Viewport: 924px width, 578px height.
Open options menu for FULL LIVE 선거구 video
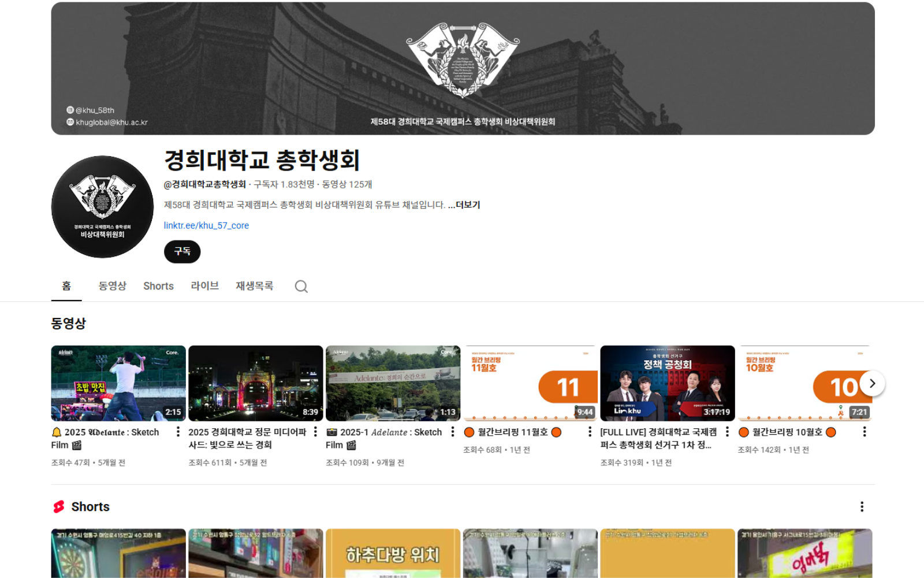(727, 432)
